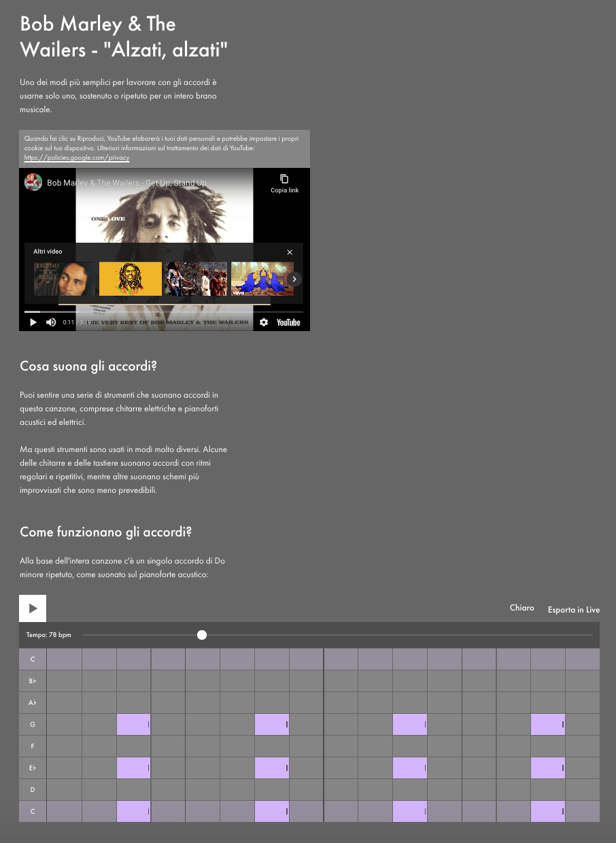616x843 pixels.
Task: Start playback of the chord sequencer
Action: pos(33,608)
